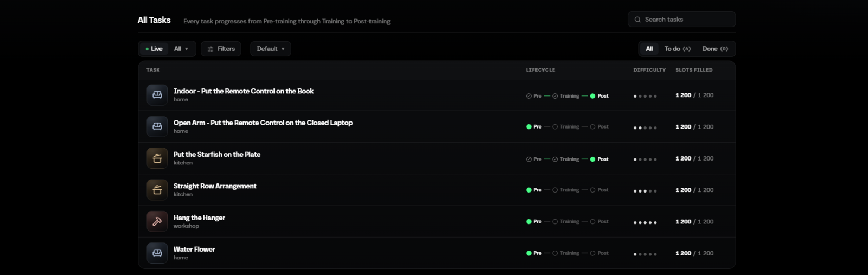The height and width of the screenshot is (275, 868).
Task: Click the sofa icon beside Water Flower
Action: 157,253
